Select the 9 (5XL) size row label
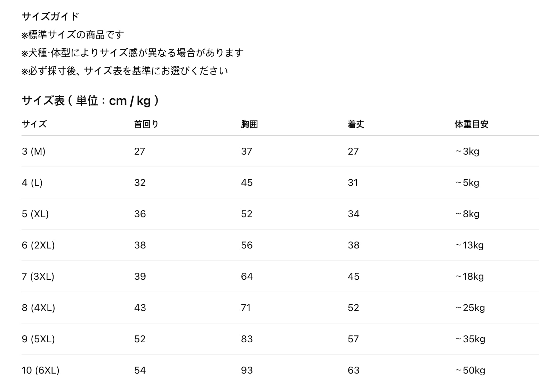Screen dimensions: 539x392 [x=38, y=339]
